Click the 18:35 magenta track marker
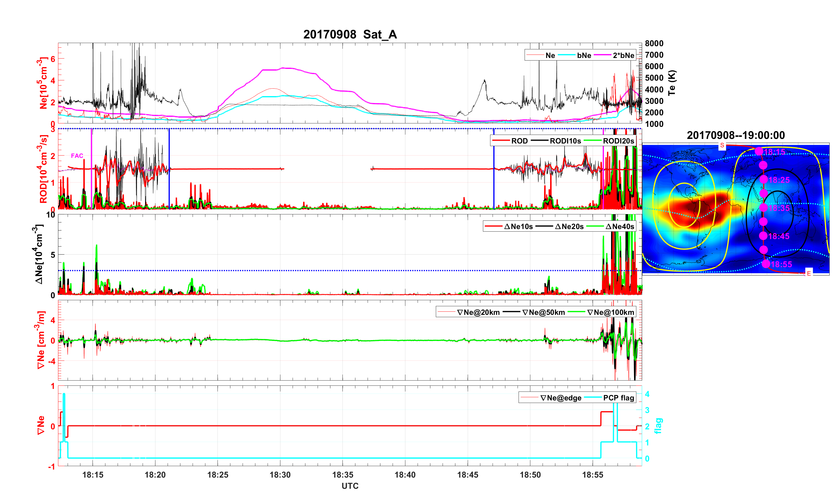The height and width of the screenshot is (504, 834). (x=763, y=207)
